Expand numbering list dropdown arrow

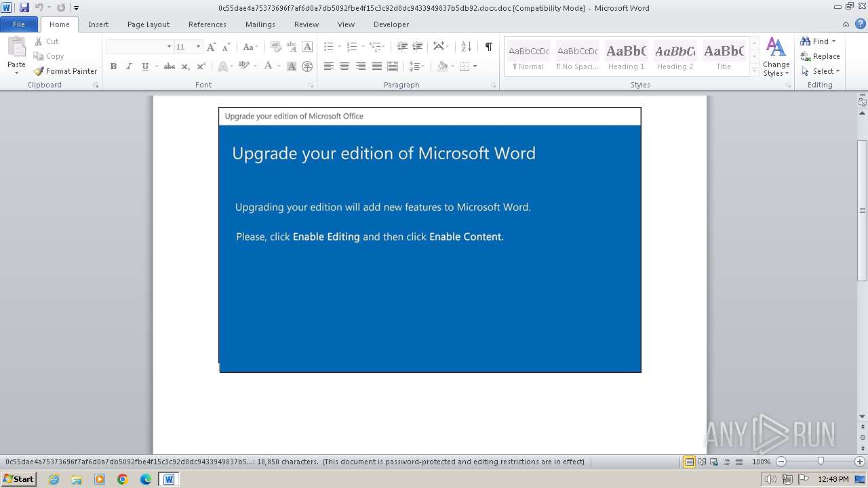363,47
